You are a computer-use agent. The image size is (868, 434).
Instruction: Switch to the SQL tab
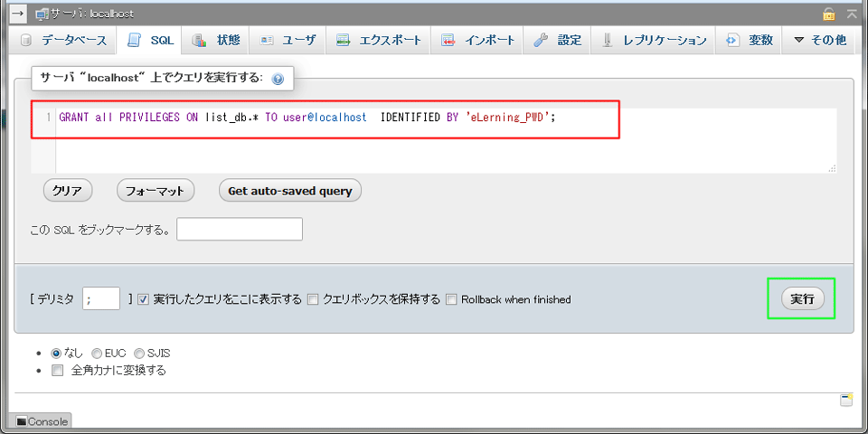coord(150,41)
